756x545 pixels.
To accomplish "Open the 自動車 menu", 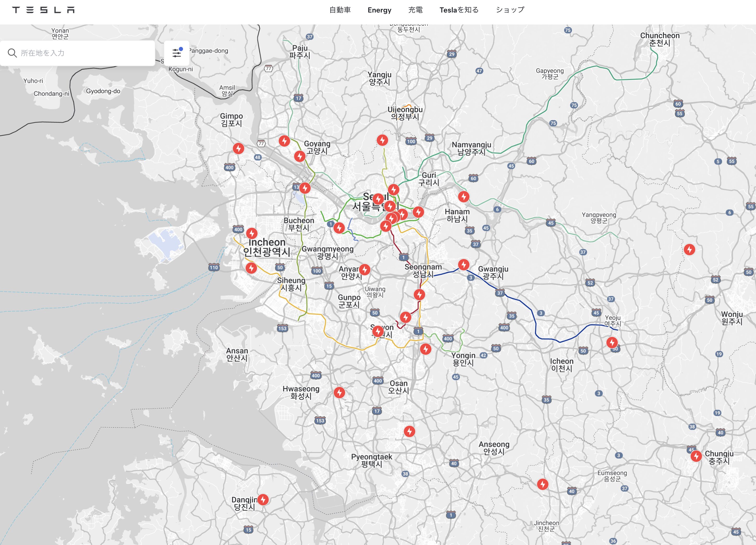I will click(340, 10).
